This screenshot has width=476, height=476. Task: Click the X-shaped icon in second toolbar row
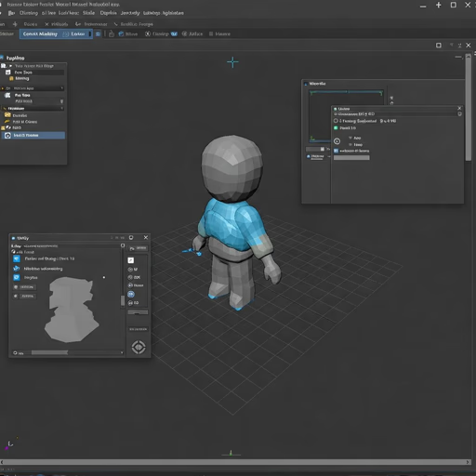click(x=46, y=24)
